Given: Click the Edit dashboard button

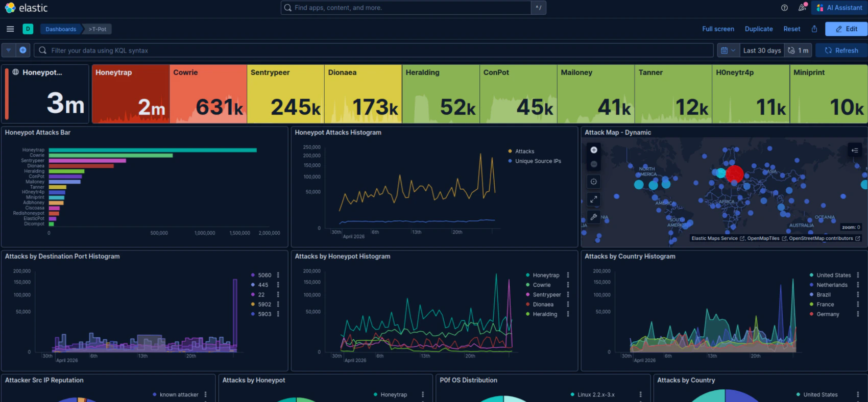Looking at the screenshot, I should [x=846, y=29].
